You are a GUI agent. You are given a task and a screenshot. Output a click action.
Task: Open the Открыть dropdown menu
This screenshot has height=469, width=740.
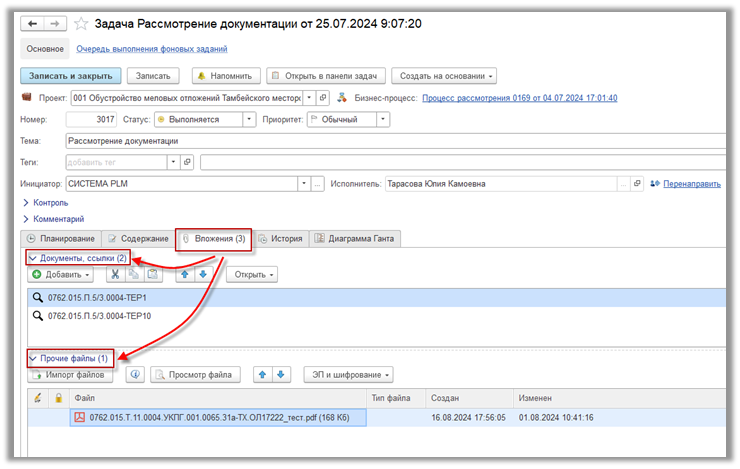click(252, 274)
